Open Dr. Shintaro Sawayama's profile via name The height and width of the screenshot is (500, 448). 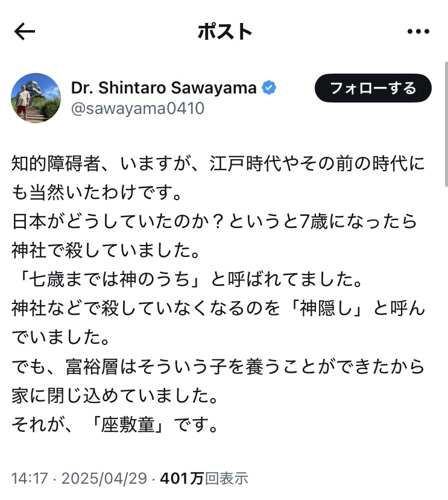coord(164,87)
